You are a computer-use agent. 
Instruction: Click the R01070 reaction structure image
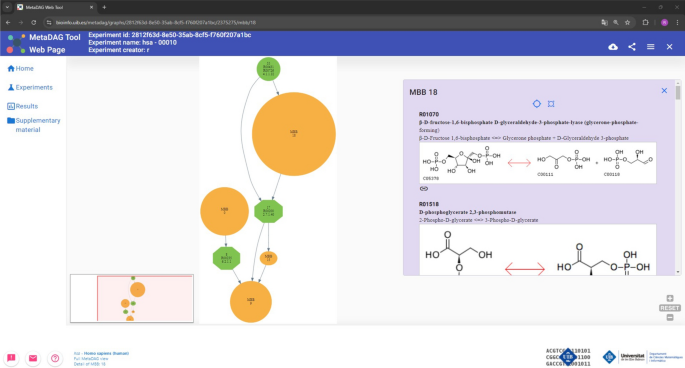[538, 163]
